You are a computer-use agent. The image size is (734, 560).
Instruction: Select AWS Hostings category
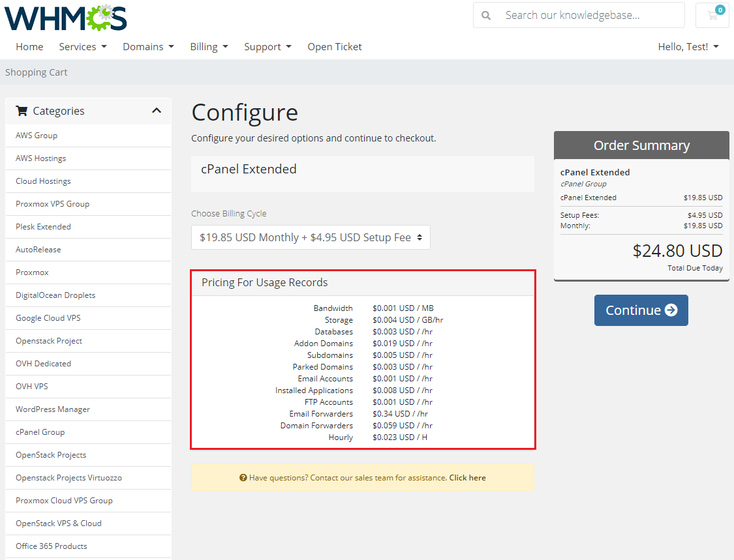(x=89, y=158)
